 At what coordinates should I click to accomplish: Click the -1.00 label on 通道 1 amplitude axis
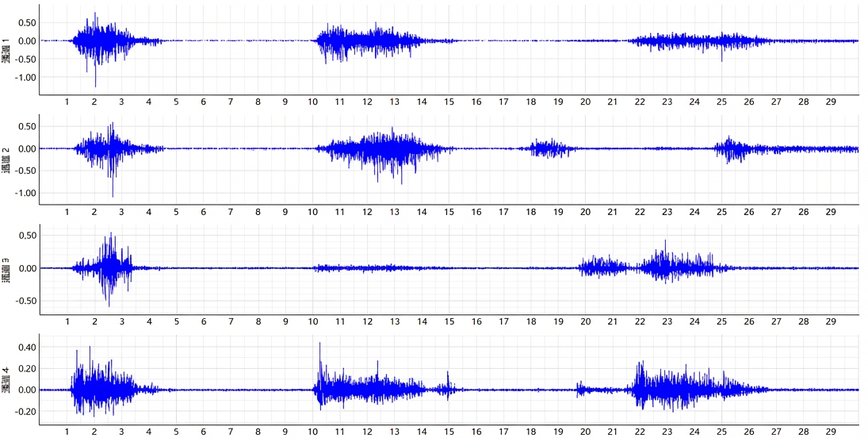point(25,78)
